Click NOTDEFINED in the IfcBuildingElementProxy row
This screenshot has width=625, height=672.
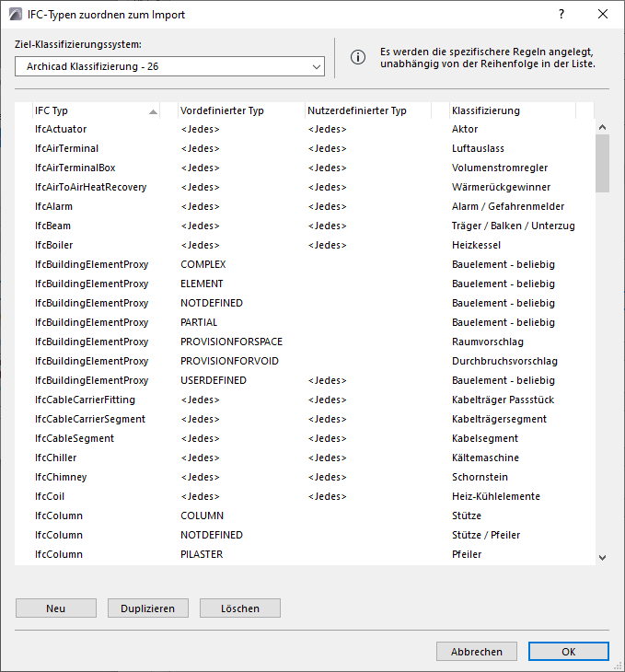tap(212, 303)
